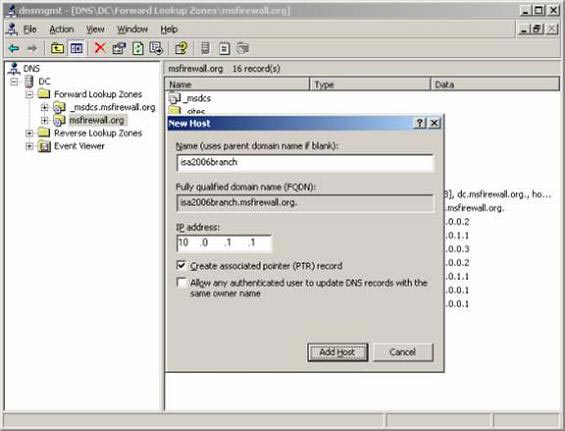Image resolution: width=565 pixels, height=431 pixels.
Task: Select the DC server label
Action: (x=44, y=81)
